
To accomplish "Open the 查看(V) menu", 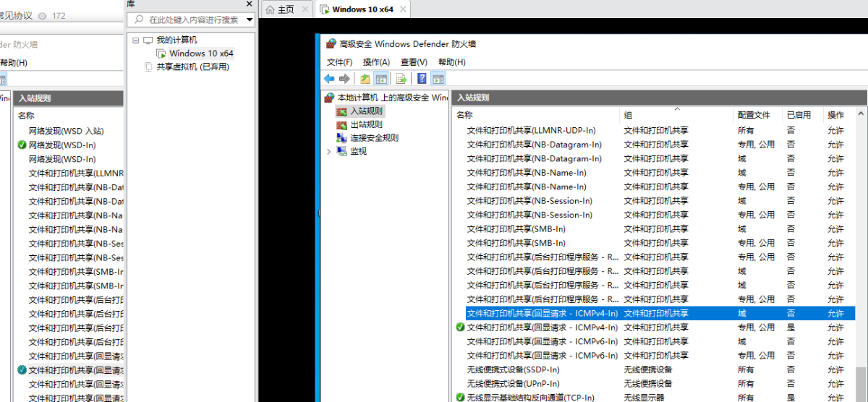I will 414,62.
